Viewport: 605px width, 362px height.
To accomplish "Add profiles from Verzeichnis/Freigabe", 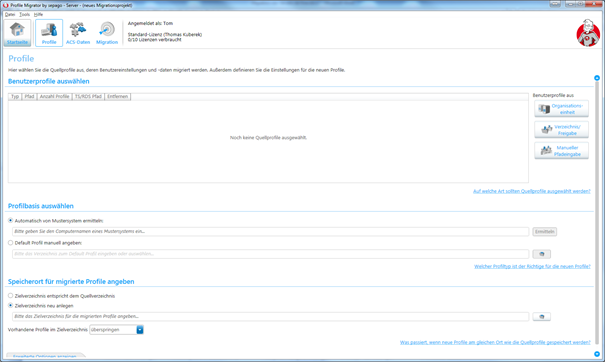I will (561, 130).
